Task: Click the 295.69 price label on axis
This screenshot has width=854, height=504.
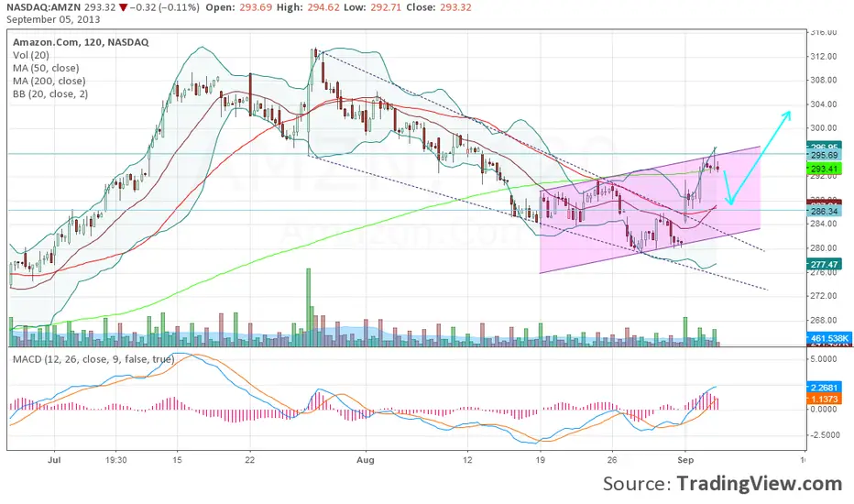Action: pyautogui.click(x=824, y=155)
